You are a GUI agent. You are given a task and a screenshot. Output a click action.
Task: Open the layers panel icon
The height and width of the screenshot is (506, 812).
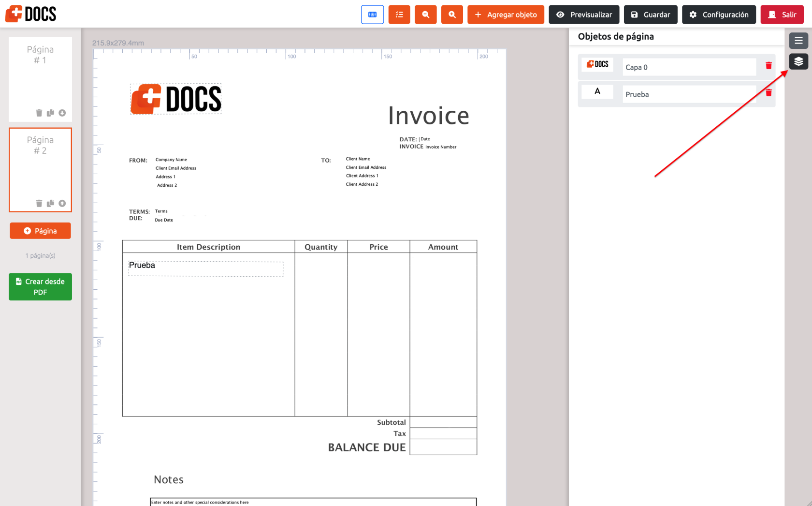[798, 61]
